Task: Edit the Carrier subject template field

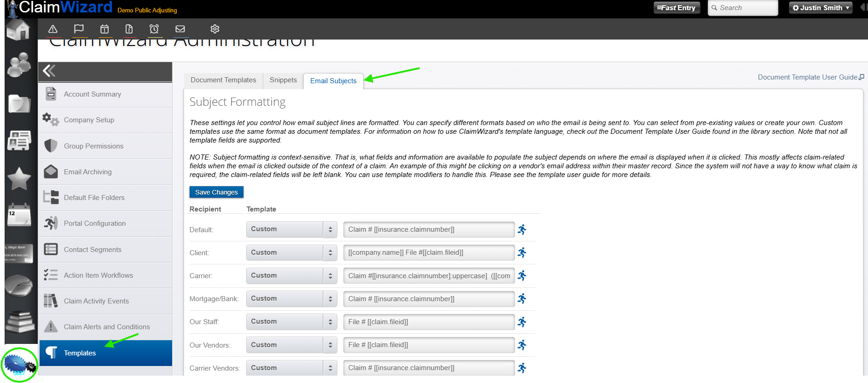Action: coord(429,276)
